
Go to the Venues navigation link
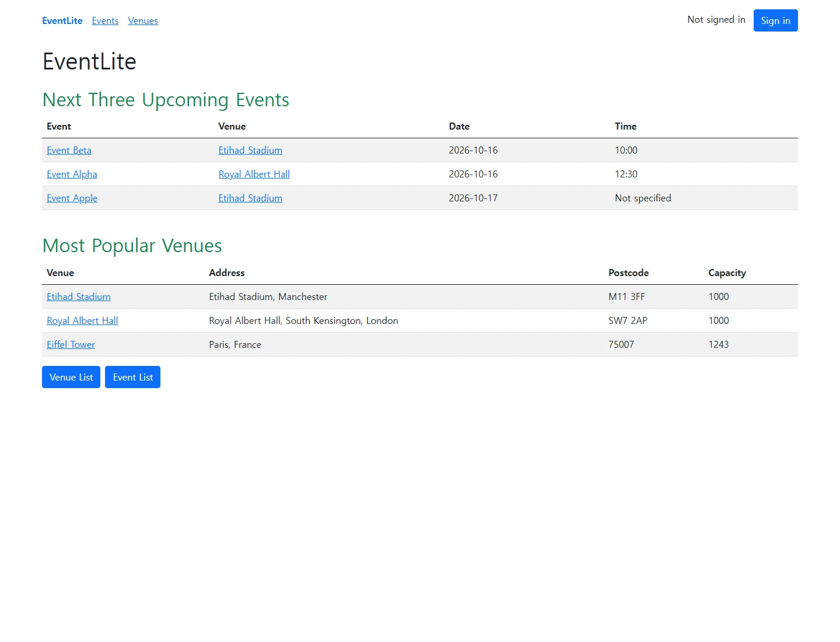pyautogui.click(x=143, y=20)
